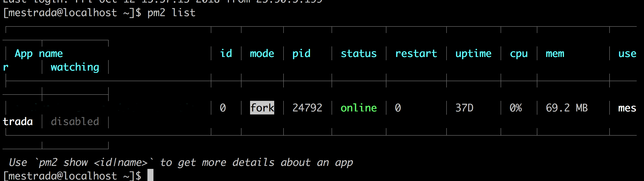Select the 'mem' column header
This screenshot has width=644, height=181.
pyautogui.click(x=555, y=54)
